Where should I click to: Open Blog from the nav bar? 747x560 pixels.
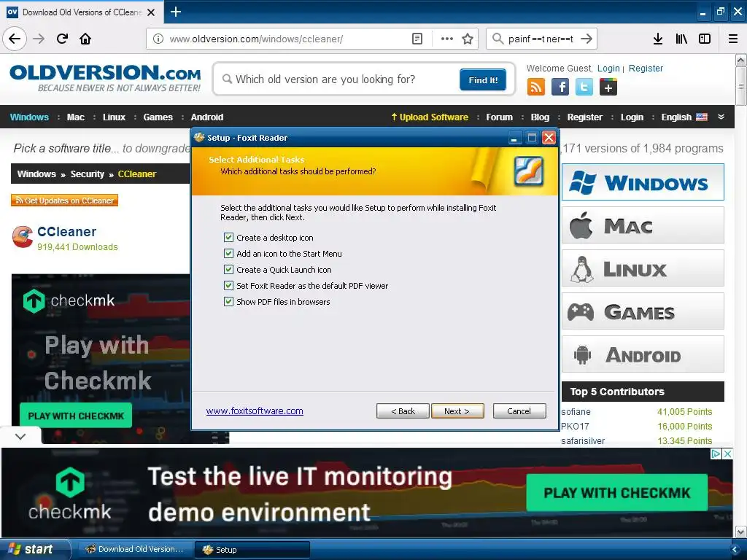click(x=540, y=117)
